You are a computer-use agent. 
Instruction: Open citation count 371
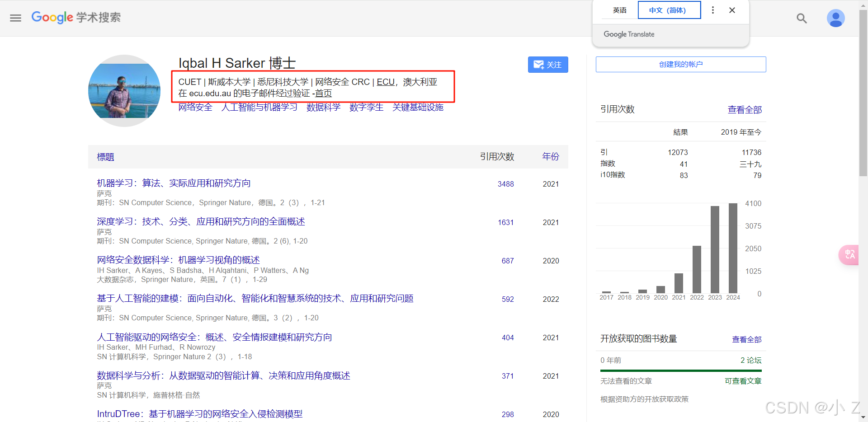tap(508, 376)
